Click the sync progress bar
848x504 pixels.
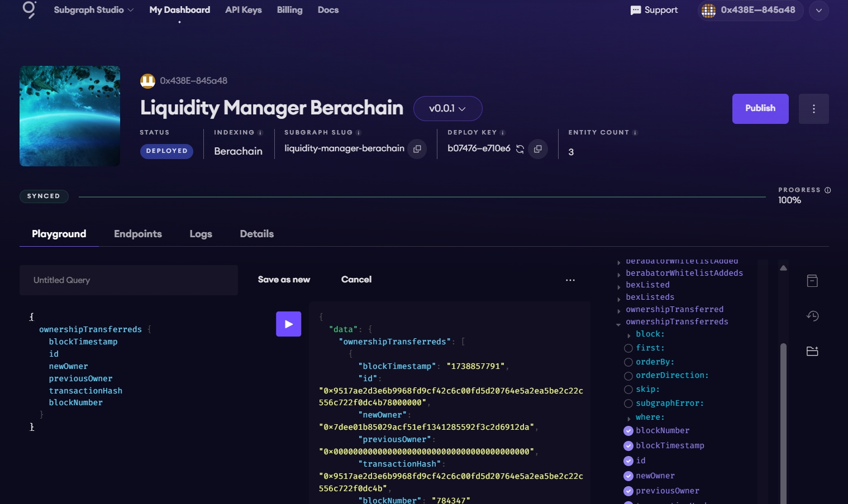(422, 197)
